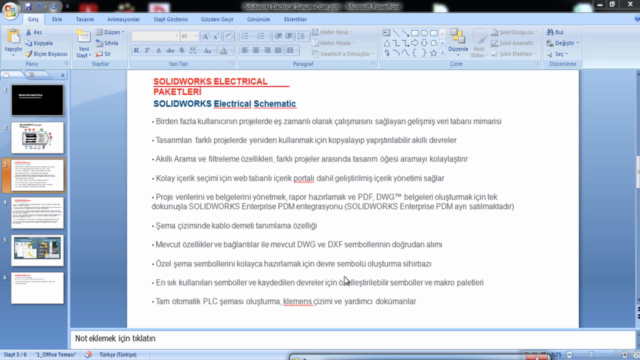
Task: Select the five-point star shape
Action: pos(433,53)
